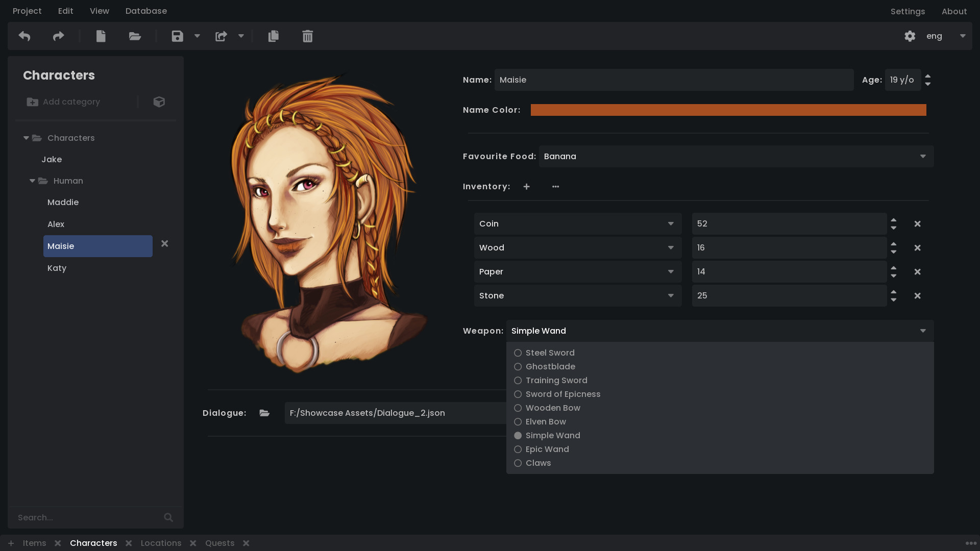Open the Database menu
980x551 pixels.
146,11
